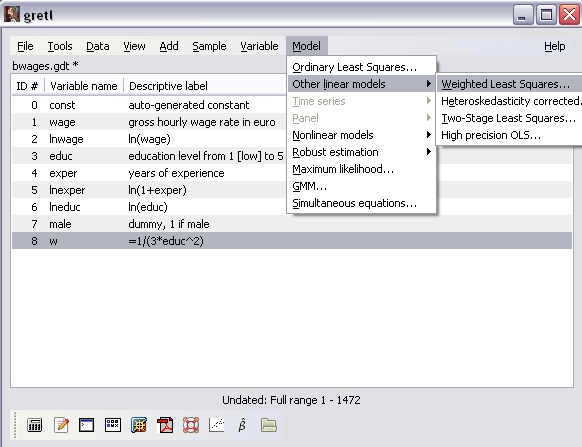The height and width of the screenshot is (447, 582).
Task: Open the gretl console icon
Action: (x=86, y=425)
